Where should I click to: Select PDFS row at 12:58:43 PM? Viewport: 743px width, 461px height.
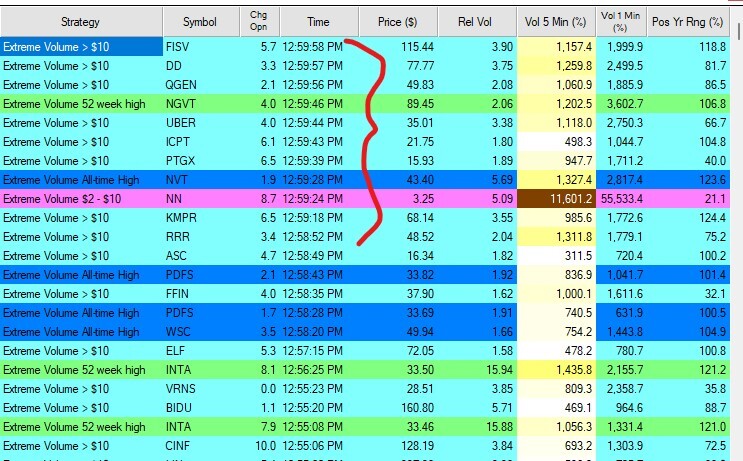365,275
